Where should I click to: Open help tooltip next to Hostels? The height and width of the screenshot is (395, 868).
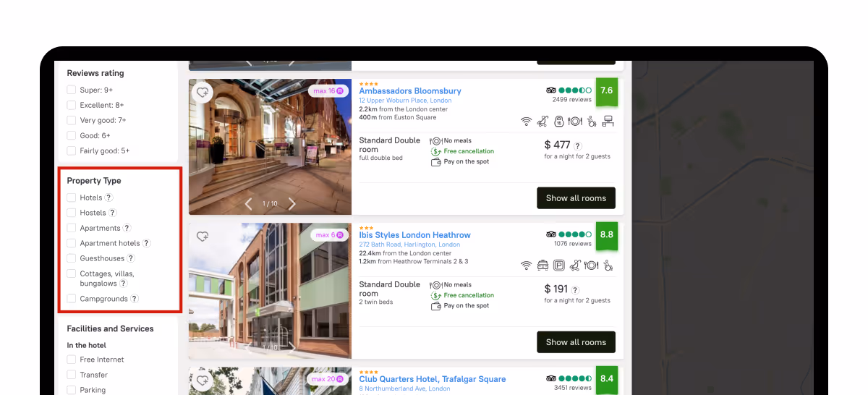[x=112, y=213]
